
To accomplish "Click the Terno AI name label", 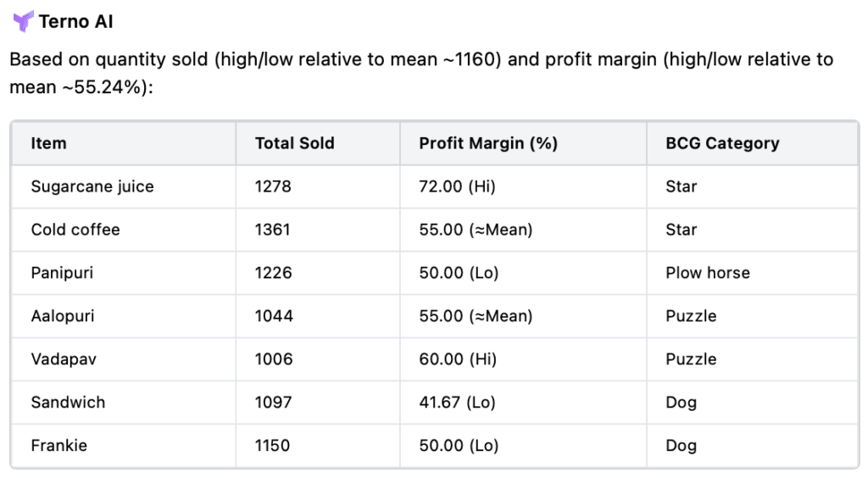I will pos(76,22).
